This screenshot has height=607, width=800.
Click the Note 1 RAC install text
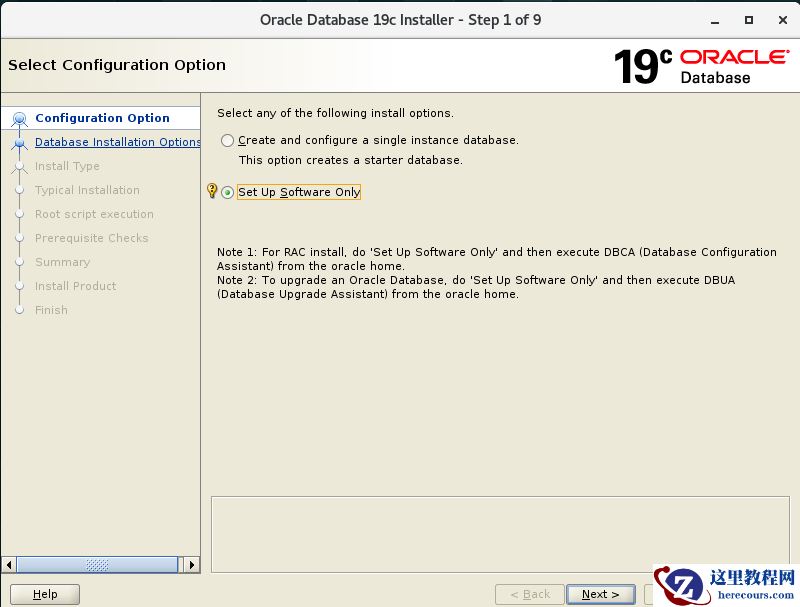[496, 259]
